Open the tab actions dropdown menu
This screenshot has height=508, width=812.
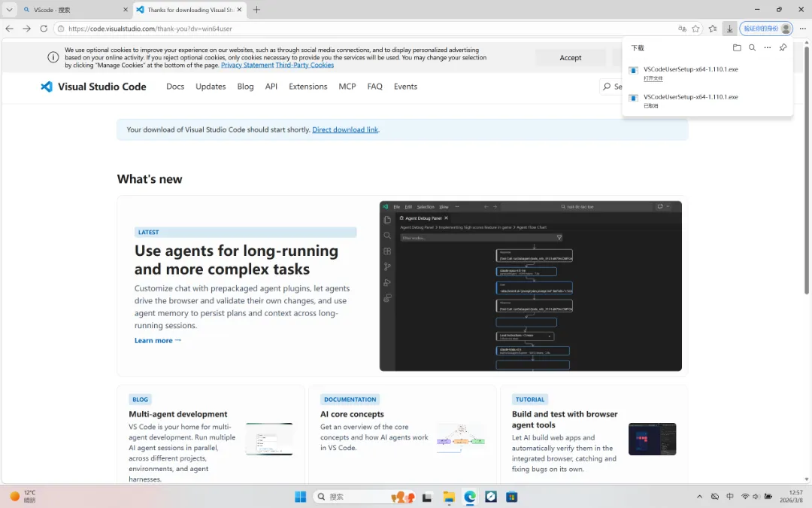pos(9,9)
